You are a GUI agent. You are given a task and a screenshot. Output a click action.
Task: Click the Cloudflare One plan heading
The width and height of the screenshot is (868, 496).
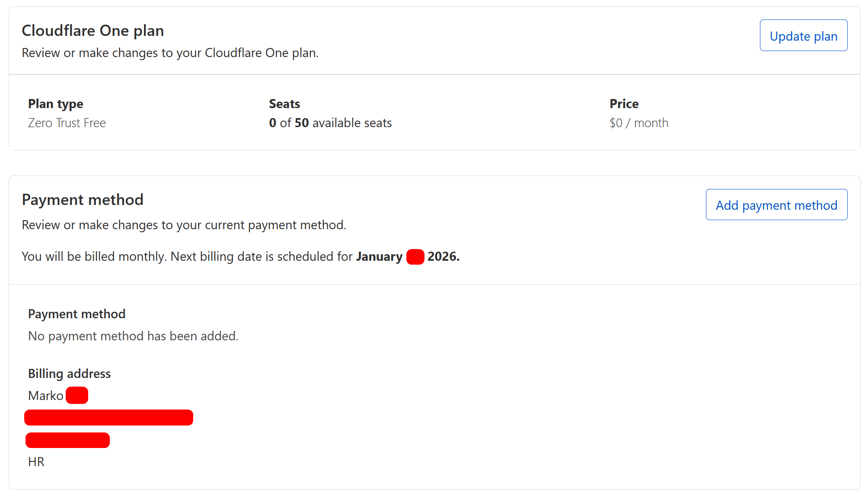coord(93,31)
